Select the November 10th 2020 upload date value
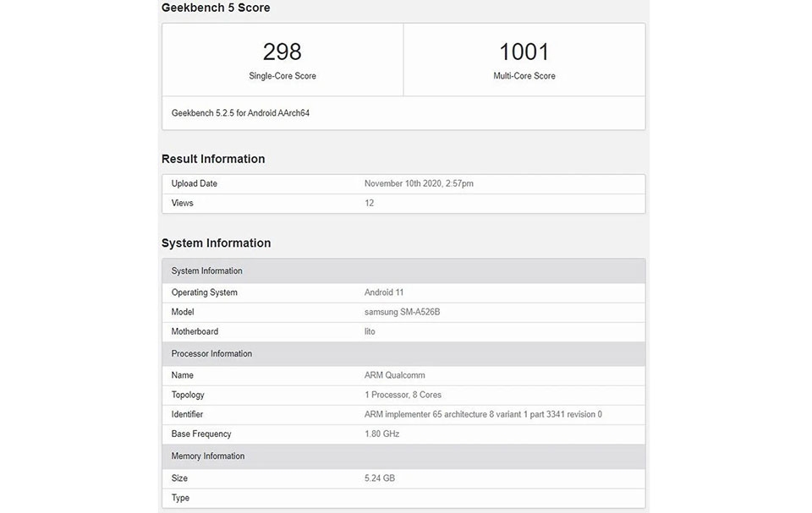 tap(419, 183)
